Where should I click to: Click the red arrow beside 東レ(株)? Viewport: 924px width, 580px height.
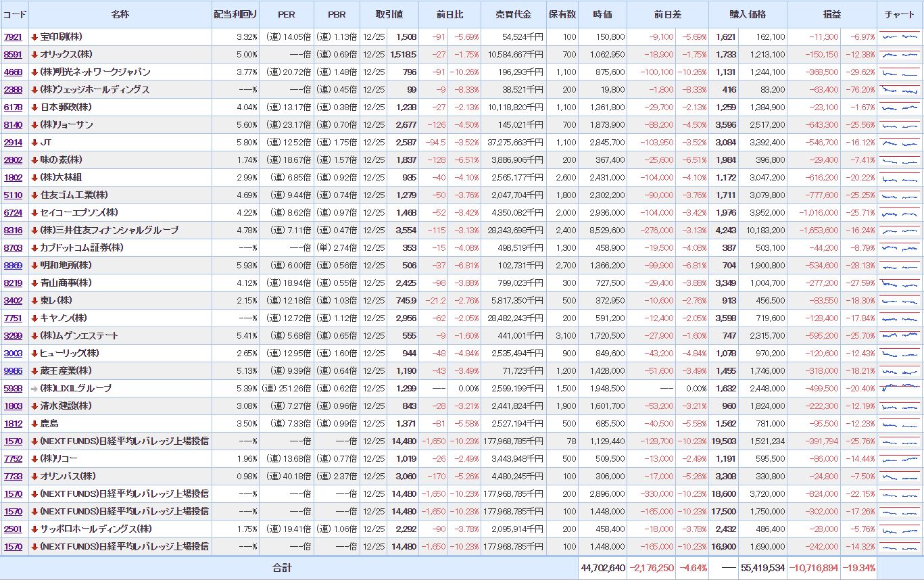coord(34,301)
